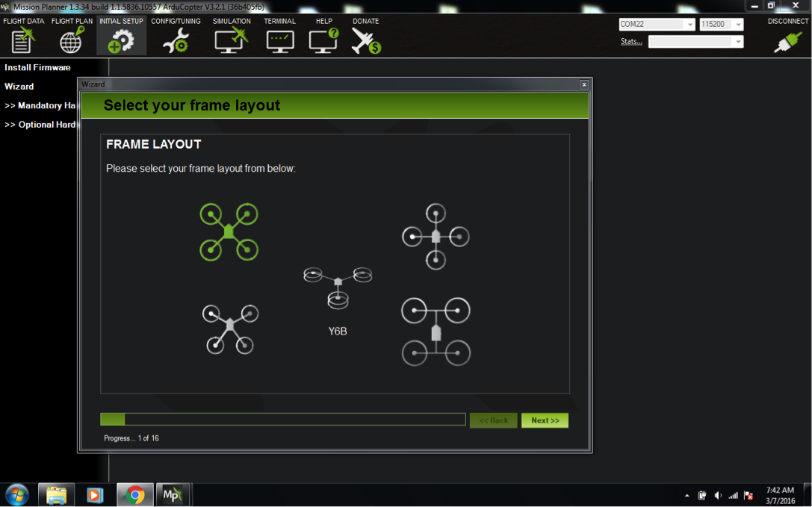Open Google Chrome from the taskbar
Viewport: 812px width, 507px height.
(134, 495)
